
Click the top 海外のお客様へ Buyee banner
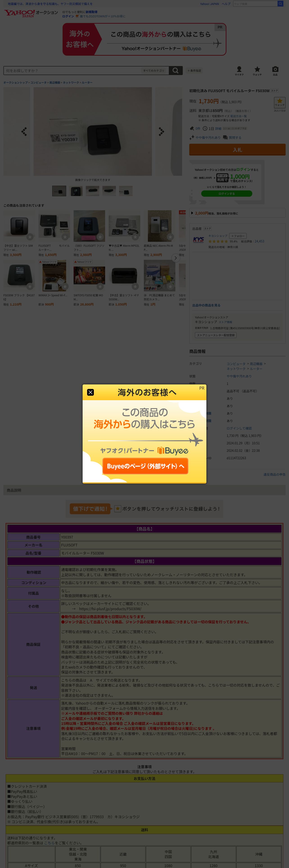click(144, 39)
